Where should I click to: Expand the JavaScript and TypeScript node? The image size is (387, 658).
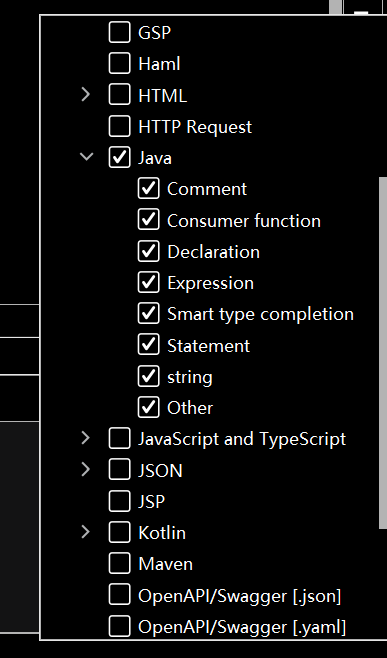[x=86, y=438]
